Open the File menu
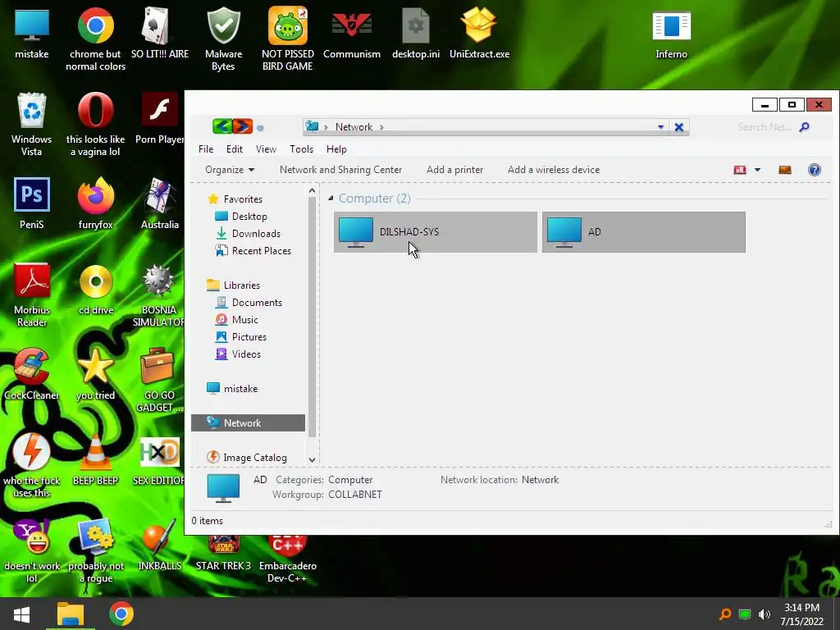 click(x=206, y=149)
